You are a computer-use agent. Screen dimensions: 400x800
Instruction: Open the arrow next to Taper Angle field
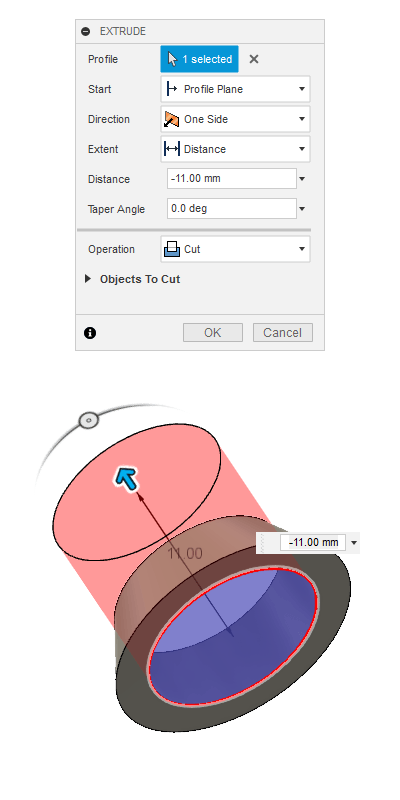pos(302,209)
